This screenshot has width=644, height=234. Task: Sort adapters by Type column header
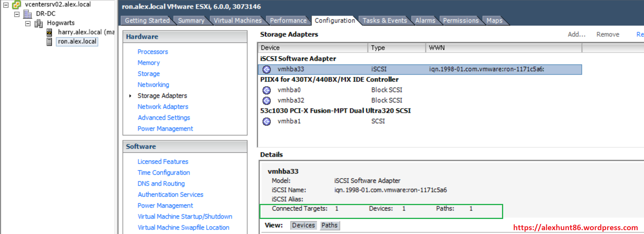point(397,48)
